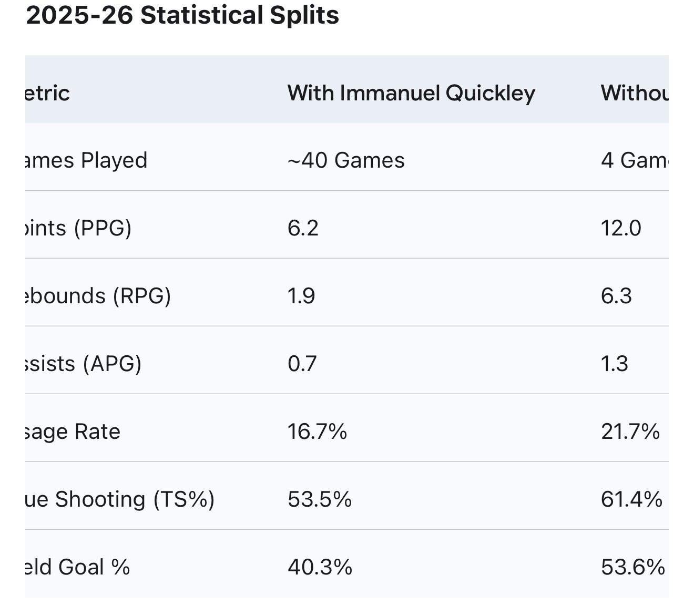The height and width of the screenshot is (616, 694).
Task: Click the 61.4% true shooting value
Action: 631,499
